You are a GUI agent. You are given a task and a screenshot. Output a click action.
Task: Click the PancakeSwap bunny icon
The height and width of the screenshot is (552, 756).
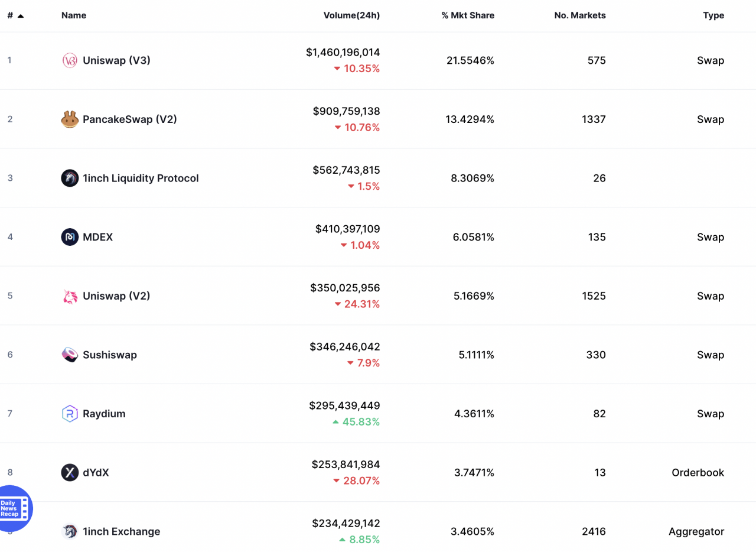tap(70, 119)
